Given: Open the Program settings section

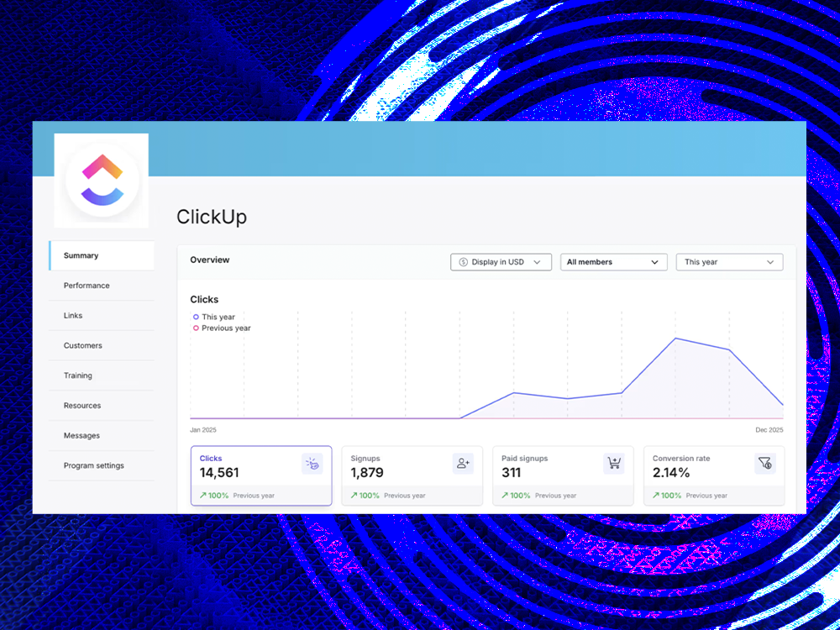Looking at the screenshot, I should coord(93,465).
